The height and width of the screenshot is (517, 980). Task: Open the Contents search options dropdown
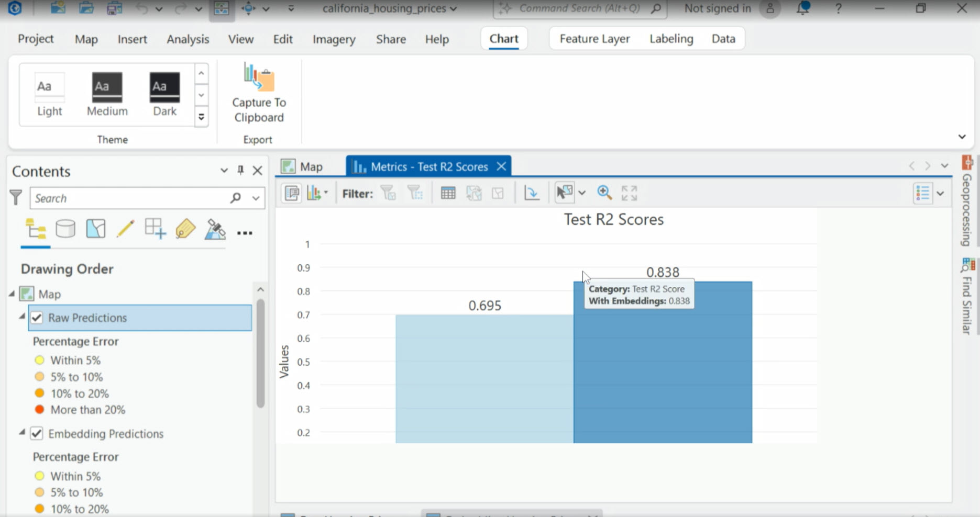(x=256, y=198)
